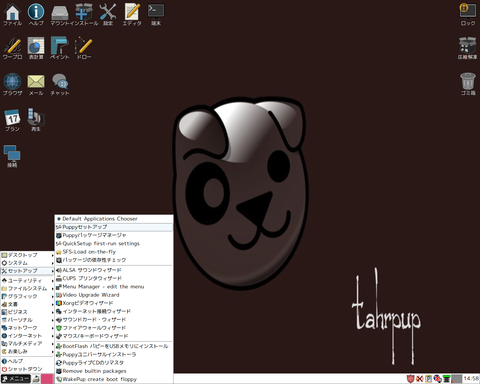Choose Remove builtin packages

pyautogui.click(x=114, y=371)
